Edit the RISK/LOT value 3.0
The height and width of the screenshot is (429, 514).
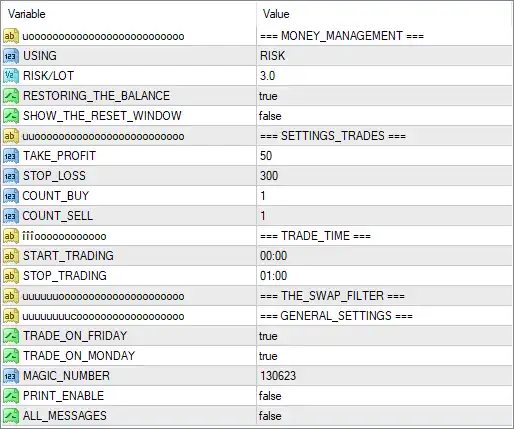click(x=384, y=76)
